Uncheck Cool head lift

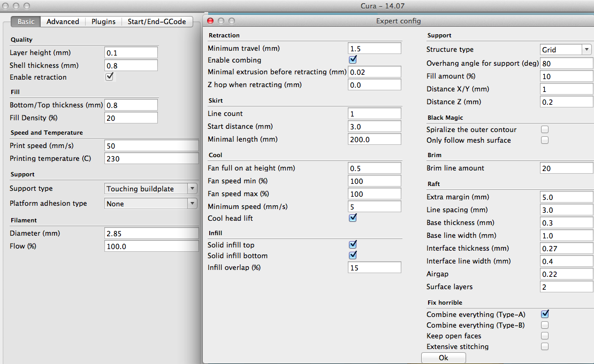pyautogui.click(x=353, y=218)
